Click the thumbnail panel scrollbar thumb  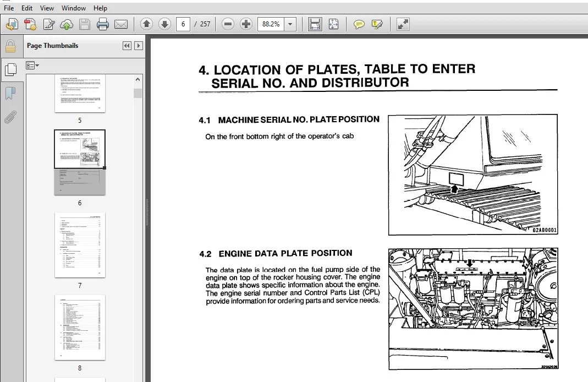coord(138,93)
